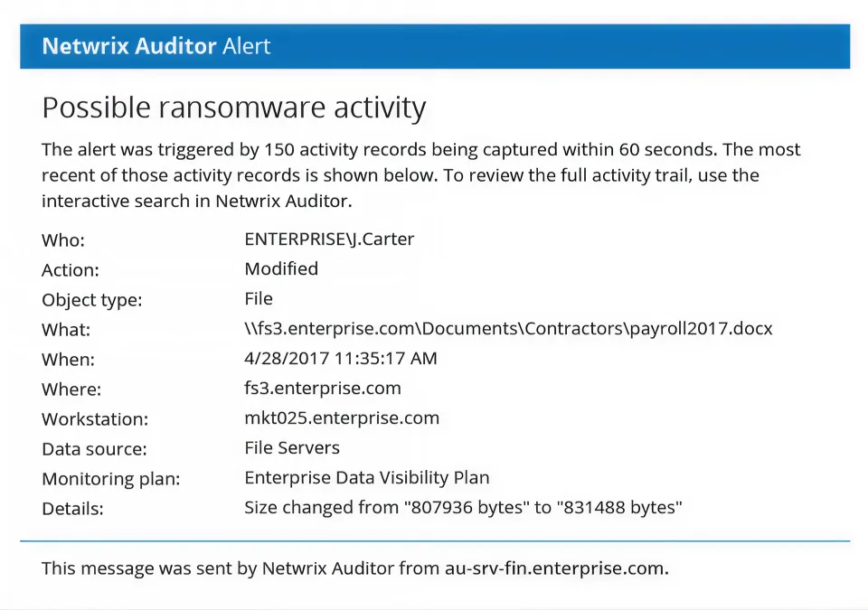This screenshot has width=868, height=610.
Task: Click the Netwrix Auditor Alert header banner
Action: [435, 46]
